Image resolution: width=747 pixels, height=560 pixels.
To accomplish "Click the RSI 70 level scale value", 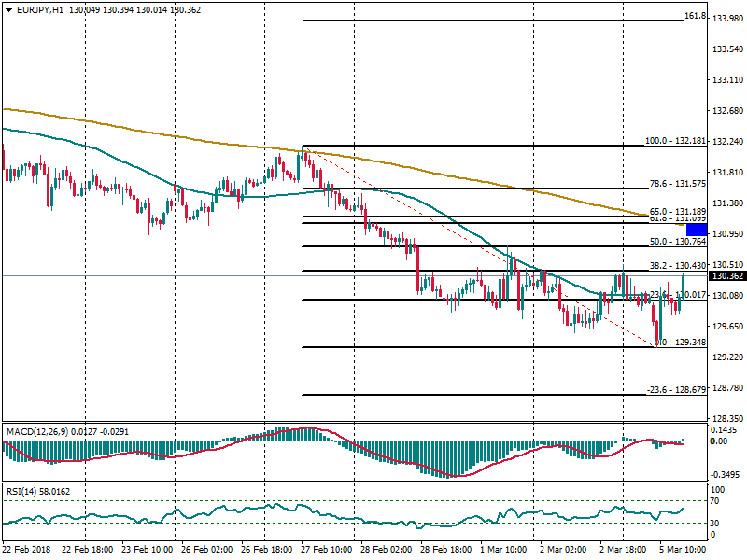I will click(x=717, y=501).
